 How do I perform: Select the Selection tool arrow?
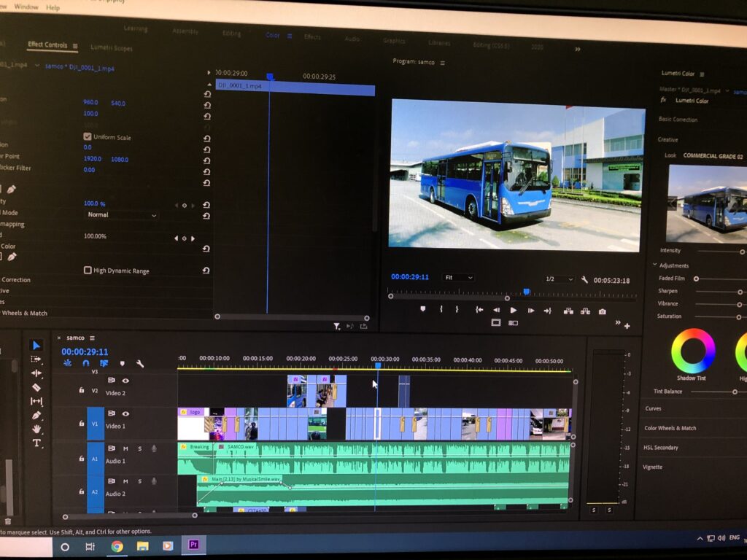point(36,345)
